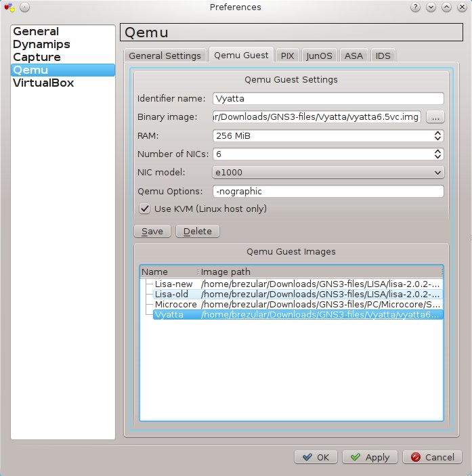Click the Microcore image path text
472x476 pixels.
[x=320, y=304]
